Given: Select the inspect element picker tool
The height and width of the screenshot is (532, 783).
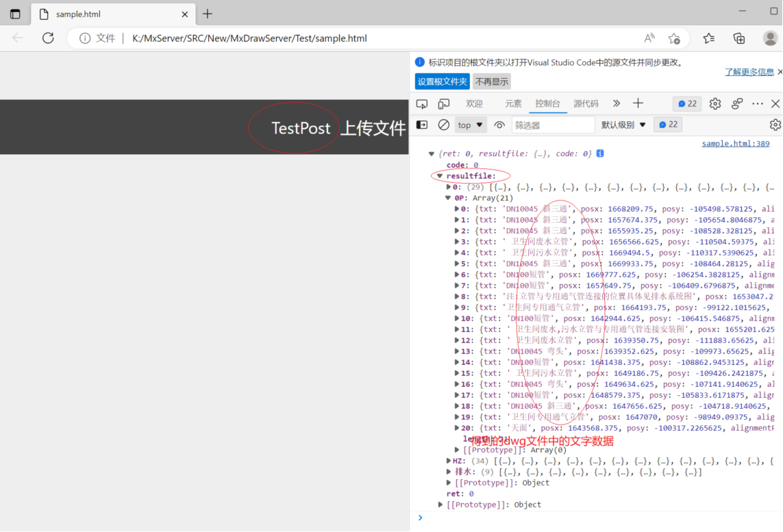Looking at the screenshot, I should tap(422, 104).
